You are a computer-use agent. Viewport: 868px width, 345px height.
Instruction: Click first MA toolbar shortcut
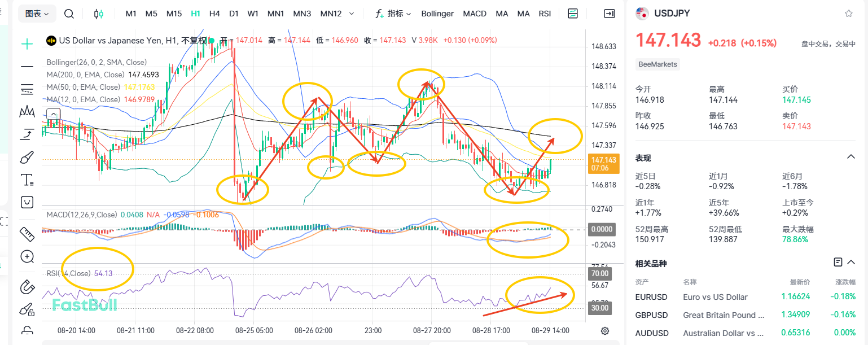pyautogui.click(x=502, y=14)
